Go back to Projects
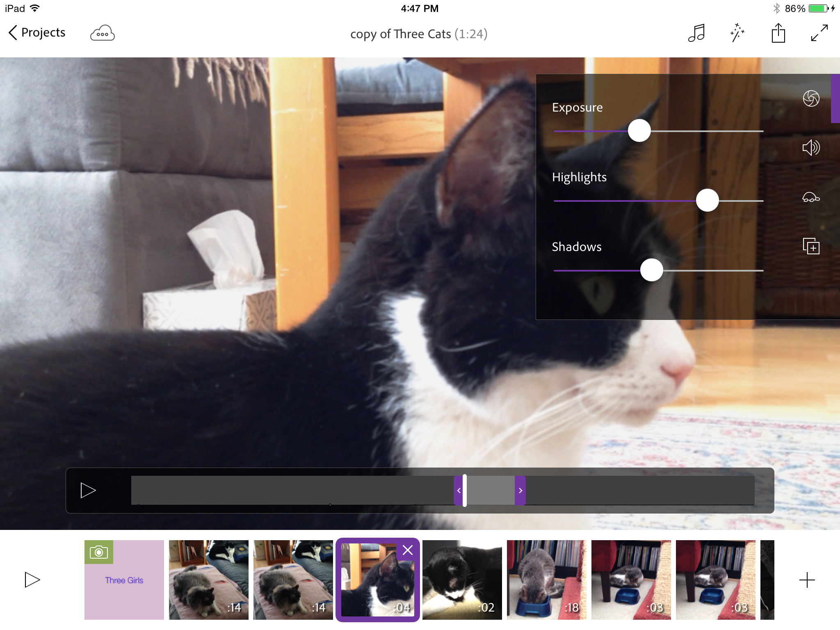The width and height of the screenshot is (840, 630). click(x=37, y=32)
